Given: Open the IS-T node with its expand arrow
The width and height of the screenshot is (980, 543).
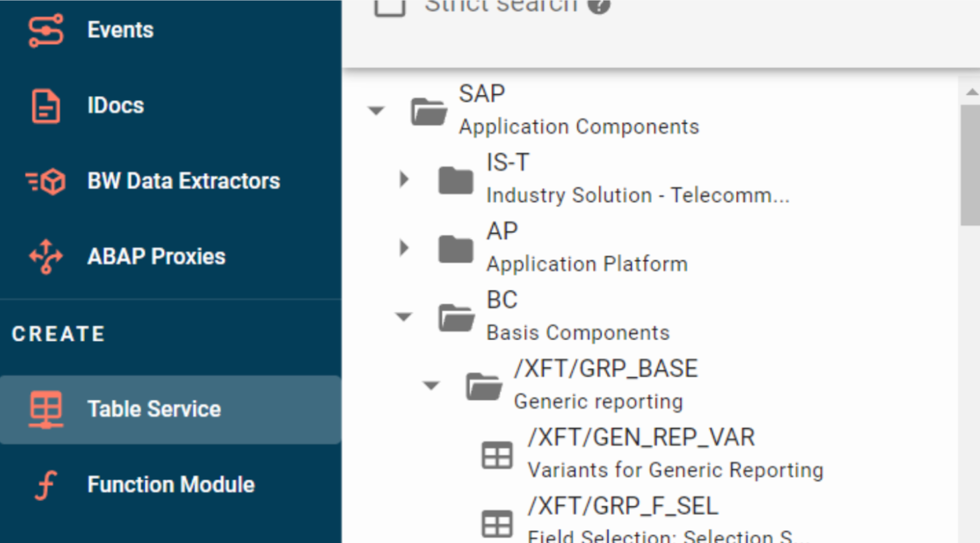Looking at the screenshot, I should [x=404, y=179].
